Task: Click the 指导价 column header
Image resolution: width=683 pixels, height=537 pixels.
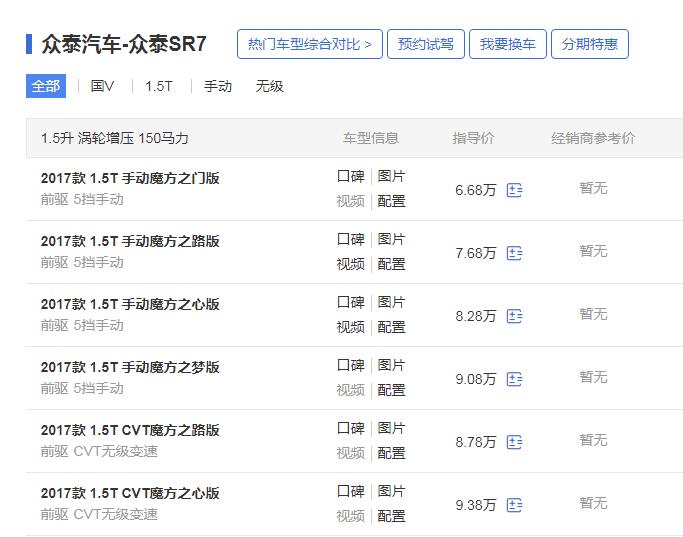Action: coord(473,138)
